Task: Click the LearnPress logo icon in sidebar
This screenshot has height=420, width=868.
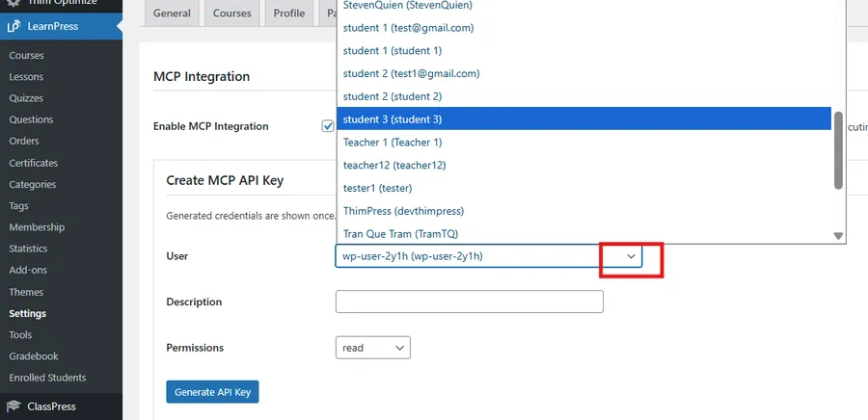Action: tap(14, 26)
